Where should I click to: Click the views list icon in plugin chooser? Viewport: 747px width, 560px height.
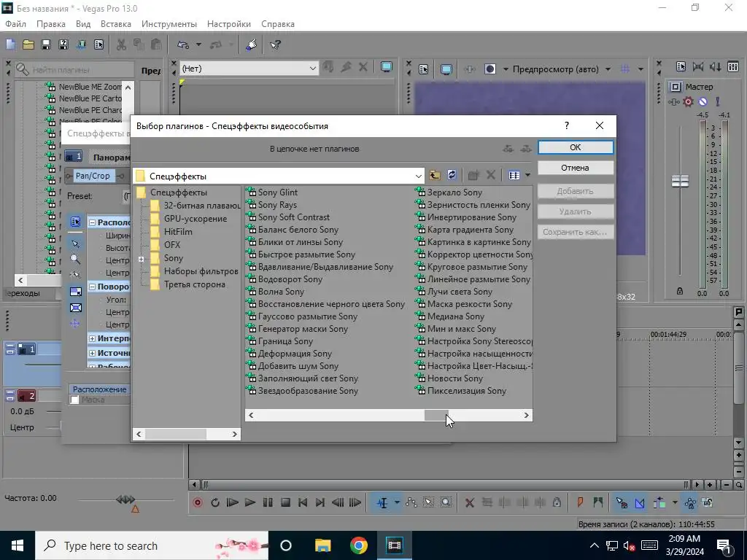coord(514,175)
